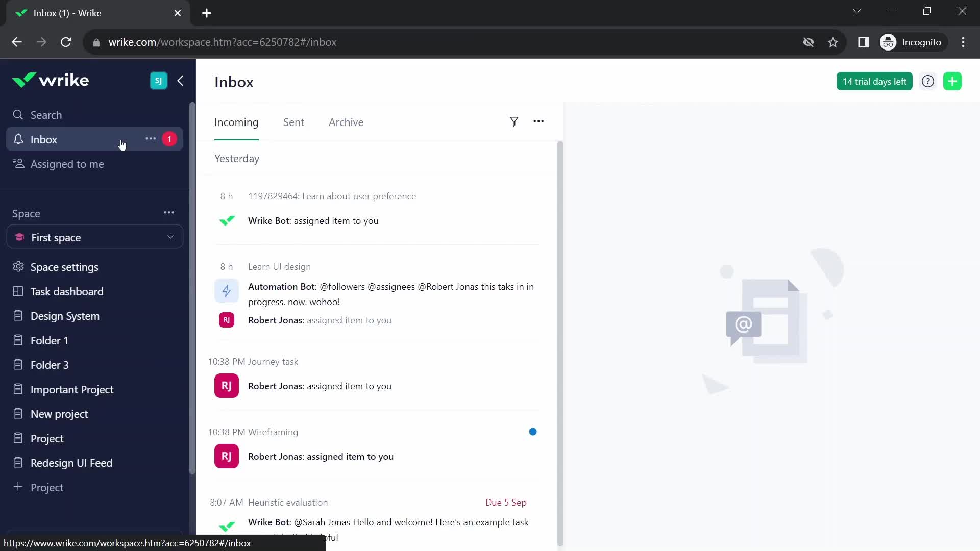Click the help question mark icon
This screenshot has height=551, width=980.
tap(928, 82)
